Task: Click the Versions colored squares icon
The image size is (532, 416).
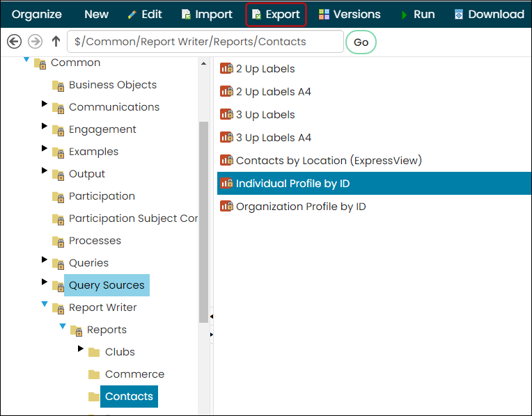Action: click(x=324, y=14)
